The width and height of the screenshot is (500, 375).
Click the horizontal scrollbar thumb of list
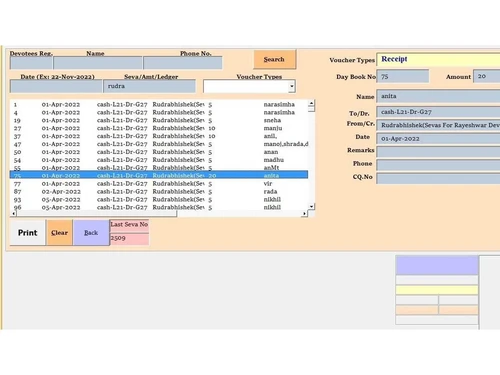coord(97,214)
